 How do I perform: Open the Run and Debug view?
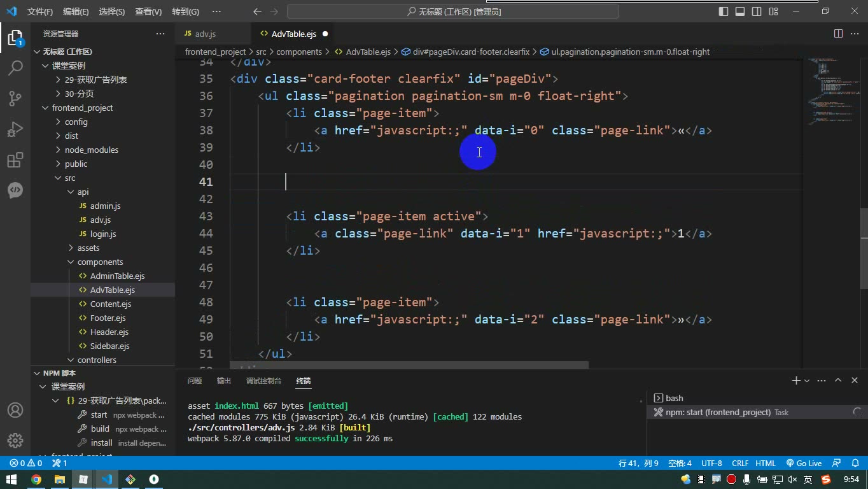(15, 129)
